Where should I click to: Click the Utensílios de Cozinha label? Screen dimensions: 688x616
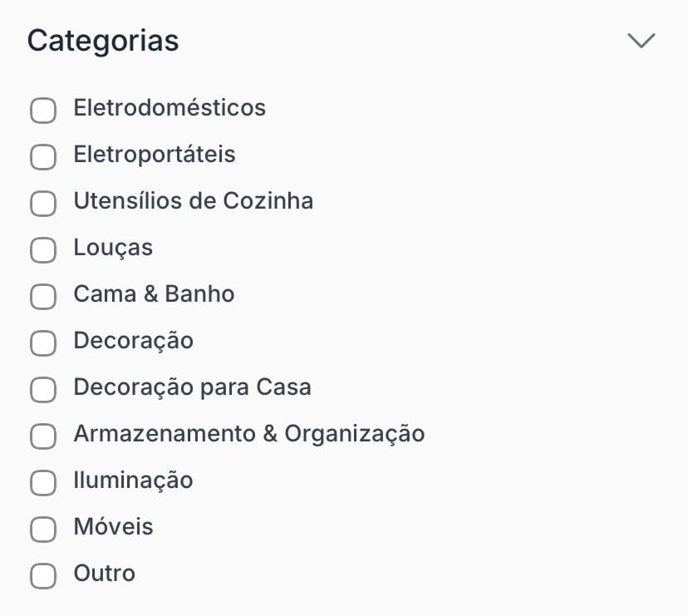point(193,201)
